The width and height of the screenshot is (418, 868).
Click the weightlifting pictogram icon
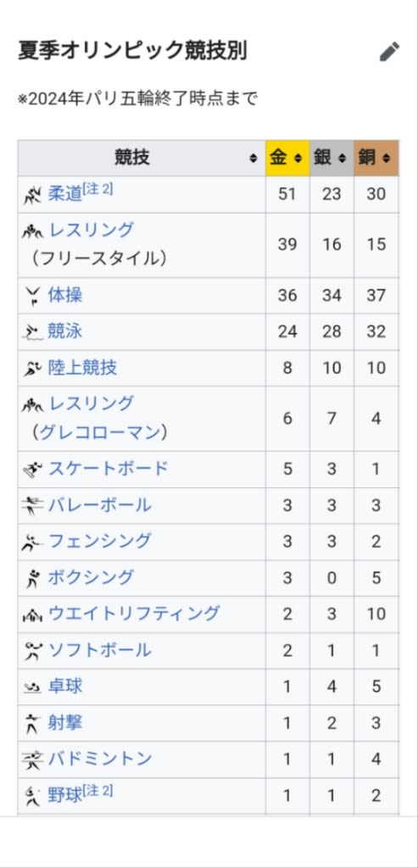(x=32, y=615)
